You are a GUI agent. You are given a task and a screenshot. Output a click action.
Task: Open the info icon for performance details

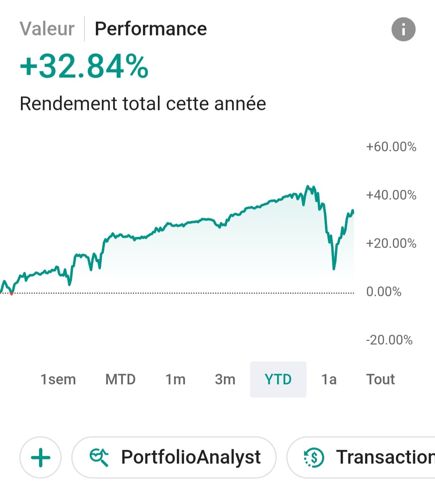403,29
